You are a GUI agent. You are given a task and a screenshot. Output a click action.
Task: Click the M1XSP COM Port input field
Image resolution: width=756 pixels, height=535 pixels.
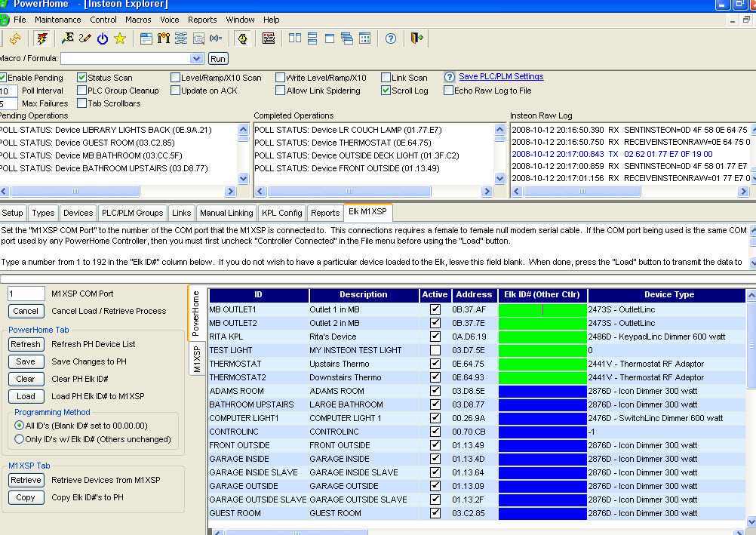[26, 294]
